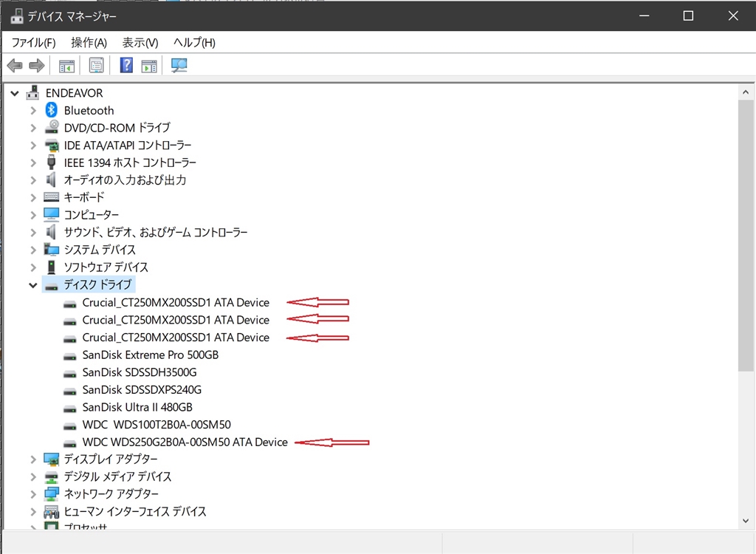Expand the IDE ATA/ATAPI コントローラー category
This screenshot has width=756, height=554.
point(32,146)
